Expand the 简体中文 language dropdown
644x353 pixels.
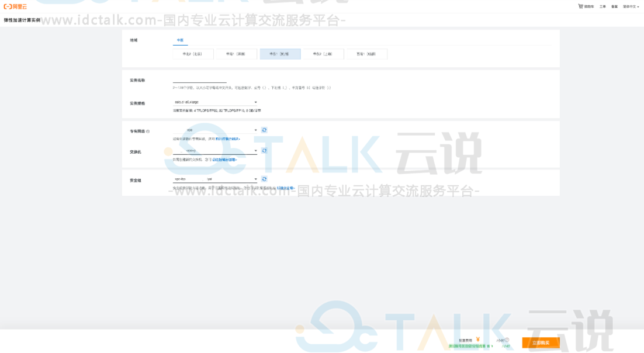click(631, 6)
